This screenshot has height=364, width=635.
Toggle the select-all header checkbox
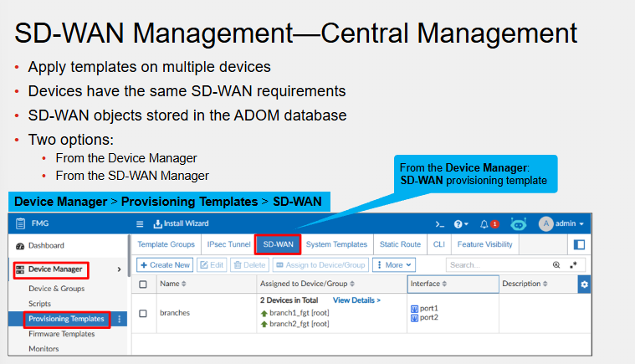pyautogui.click(x=143, y=285)
